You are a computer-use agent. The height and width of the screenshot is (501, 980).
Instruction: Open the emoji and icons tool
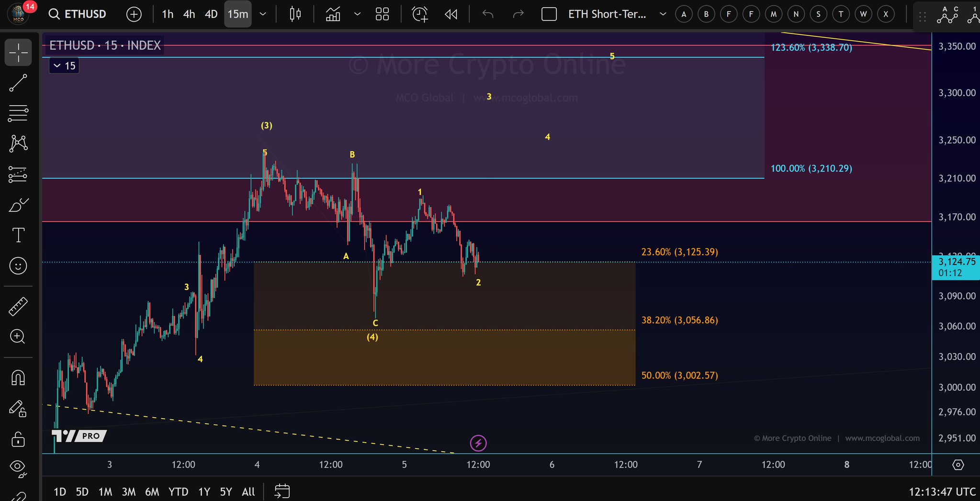pos(18,266)
